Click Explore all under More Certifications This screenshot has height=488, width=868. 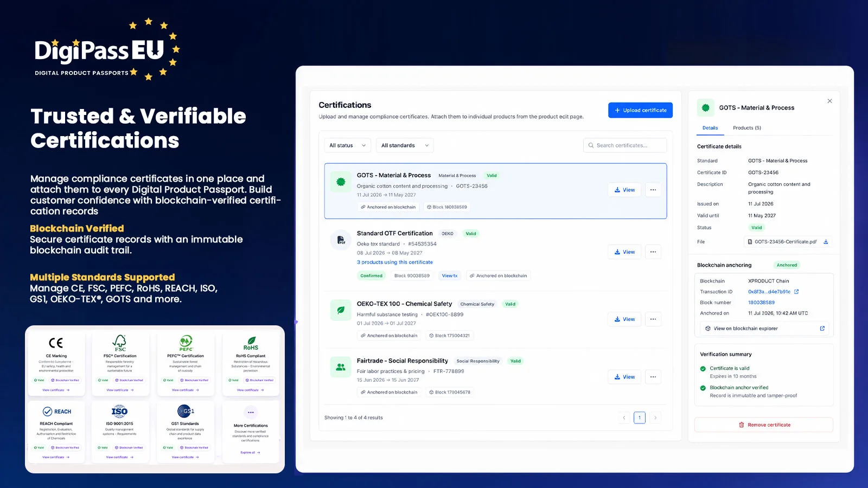click(x=251, y=452)
